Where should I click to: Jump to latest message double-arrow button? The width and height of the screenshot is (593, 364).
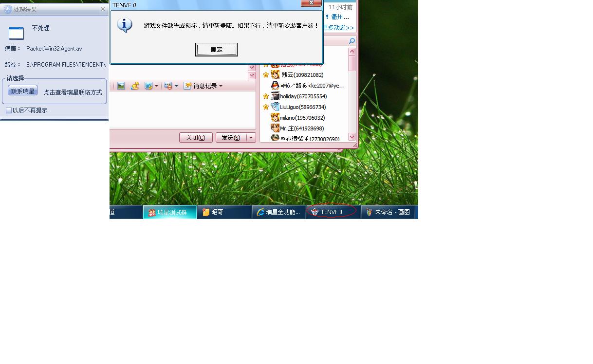252,75
